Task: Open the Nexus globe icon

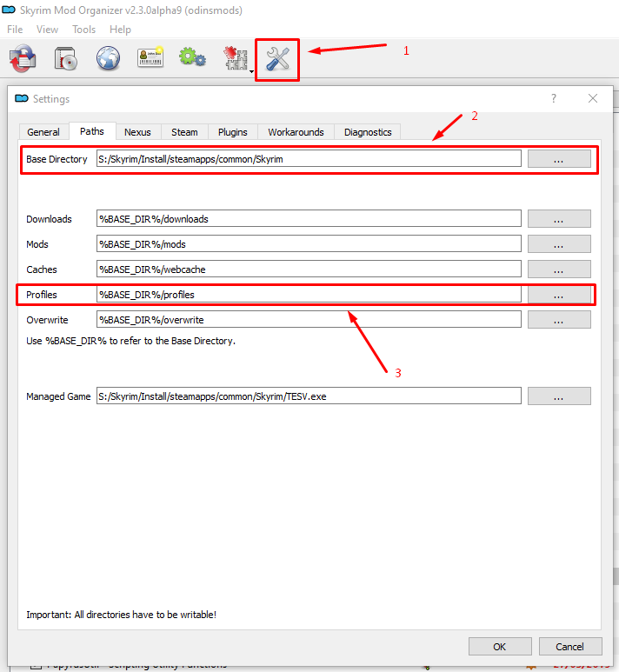Action: point(108,58)
